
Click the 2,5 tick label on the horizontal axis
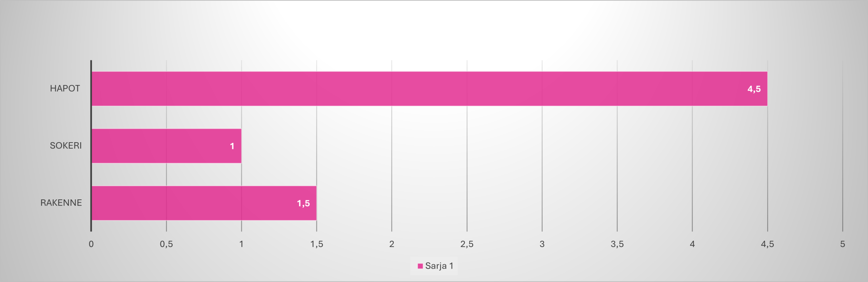click(x=467, y=244)
